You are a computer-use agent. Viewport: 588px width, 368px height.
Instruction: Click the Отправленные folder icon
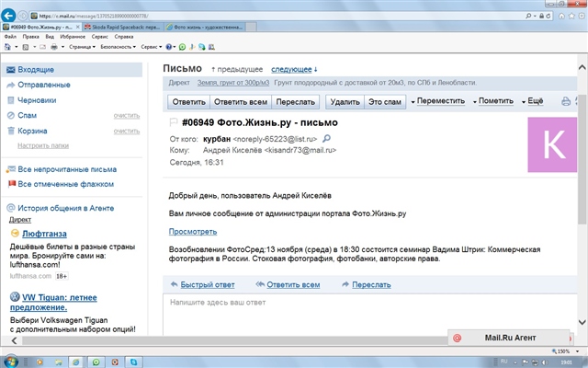tap(9, 86)
